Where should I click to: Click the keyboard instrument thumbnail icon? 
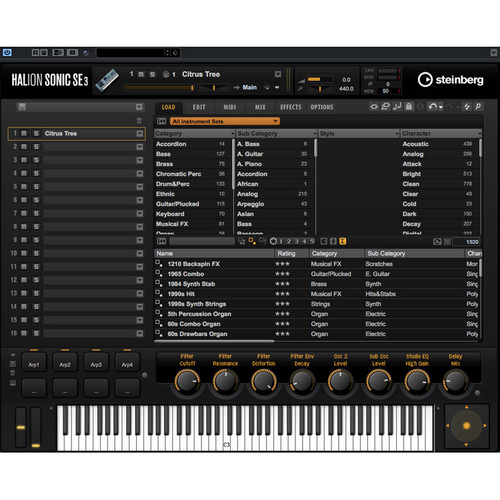pos(107,80)
